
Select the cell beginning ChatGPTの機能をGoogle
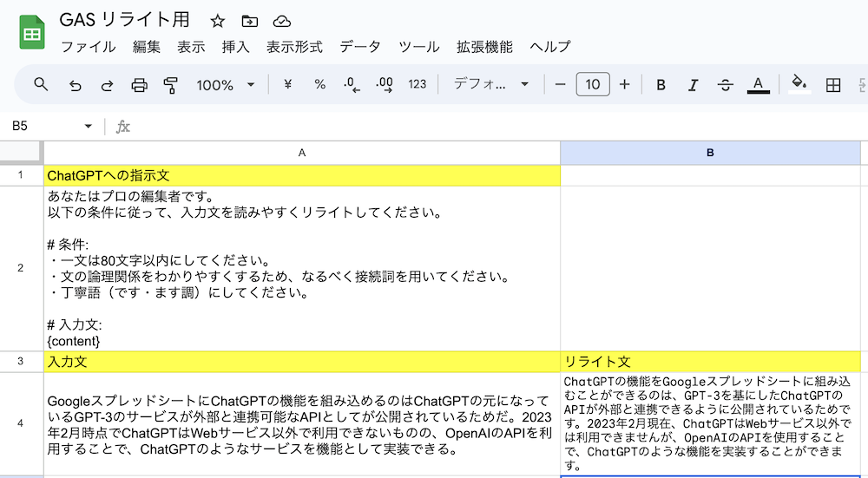click(x=710, y=423)
